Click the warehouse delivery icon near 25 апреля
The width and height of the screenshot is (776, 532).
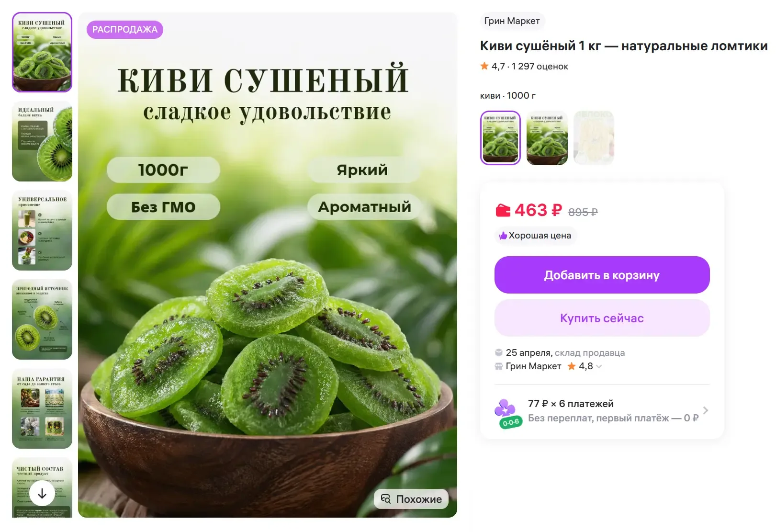[499, 352]
